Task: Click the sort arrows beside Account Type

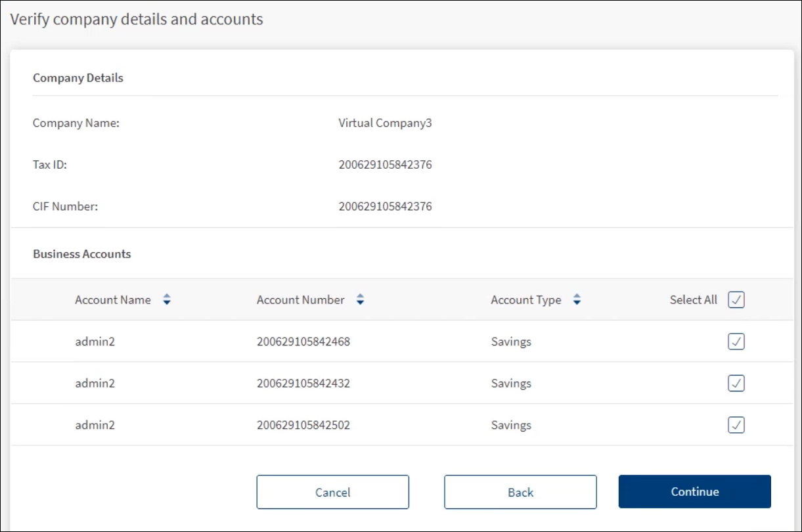Action: tap(577, 300)
